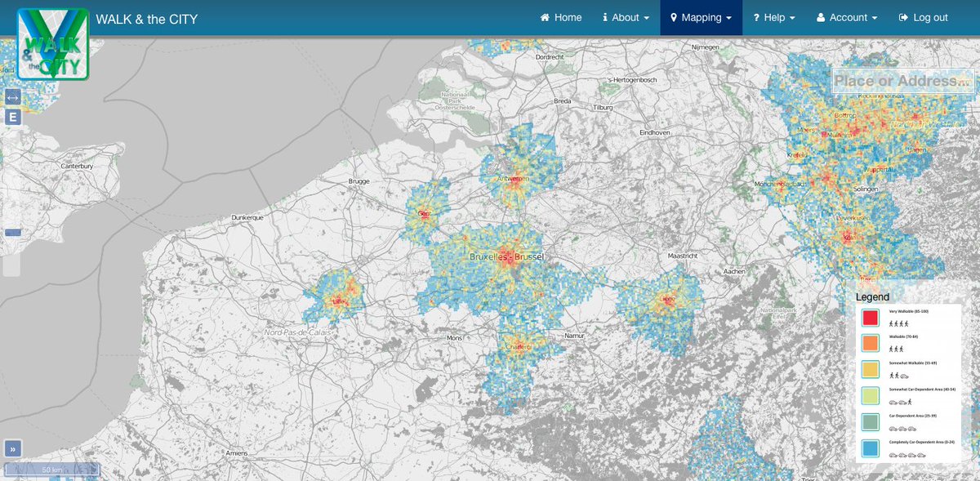Screen dimensions: 980x481
Task: Click the orange Walkable legend swatch
Action: click(870, 344)
